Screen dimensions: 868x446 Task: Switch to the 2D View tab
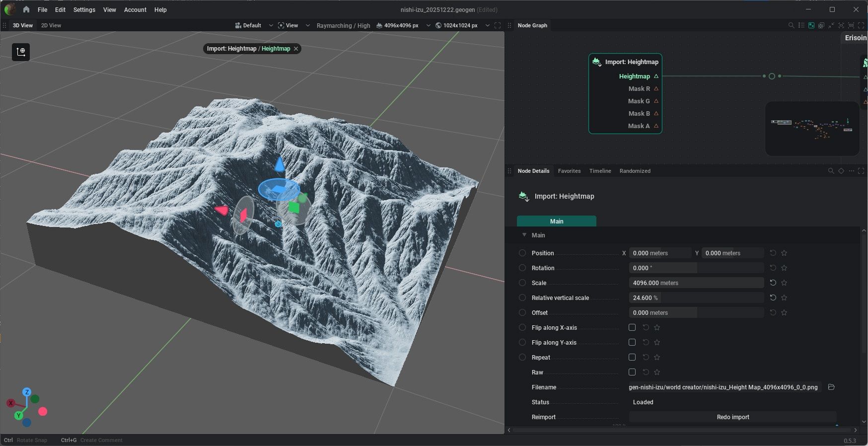pyautogui.click(x=51, y=25)
